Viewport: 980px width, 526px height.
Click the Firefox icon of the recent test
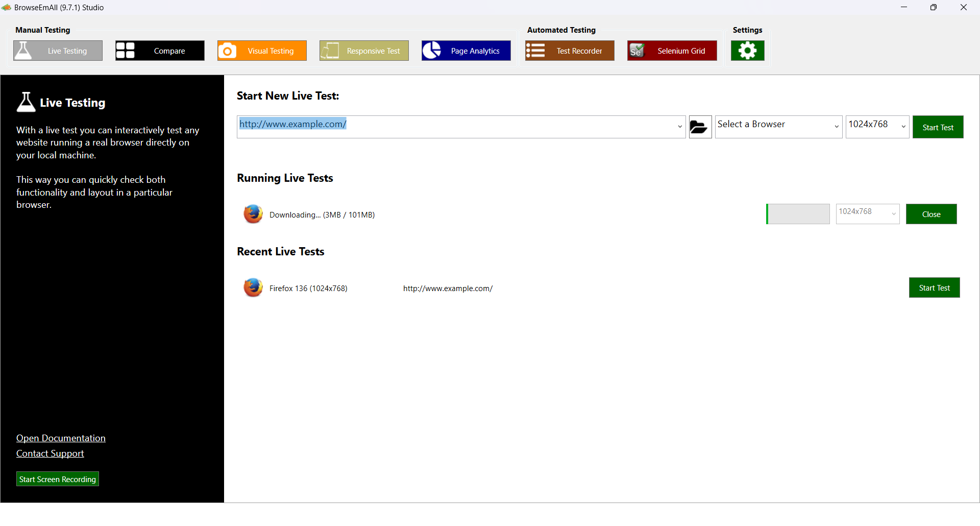click(253, 288)
